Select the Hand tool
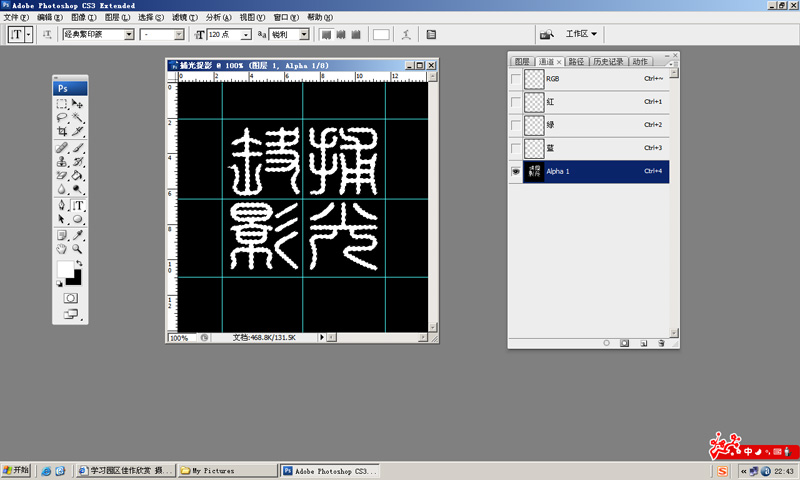This screenshot has width=800, height=480. [62, 248]
